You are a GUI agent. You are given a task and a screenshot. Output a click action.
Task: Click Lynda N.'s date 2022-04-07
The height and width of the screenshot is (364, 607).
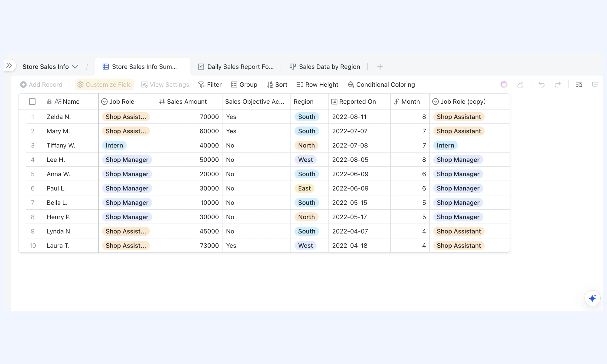pos(359,231)
